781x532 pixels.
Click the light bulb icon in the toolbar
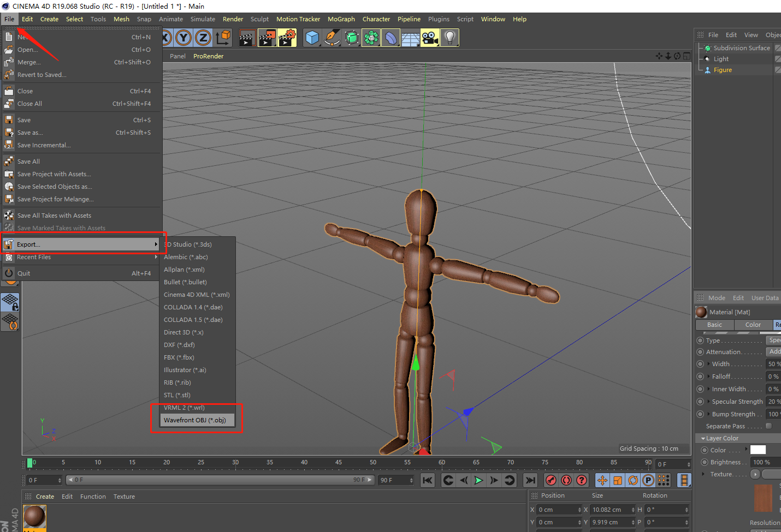pyautogui.click(x=449, y=38)
